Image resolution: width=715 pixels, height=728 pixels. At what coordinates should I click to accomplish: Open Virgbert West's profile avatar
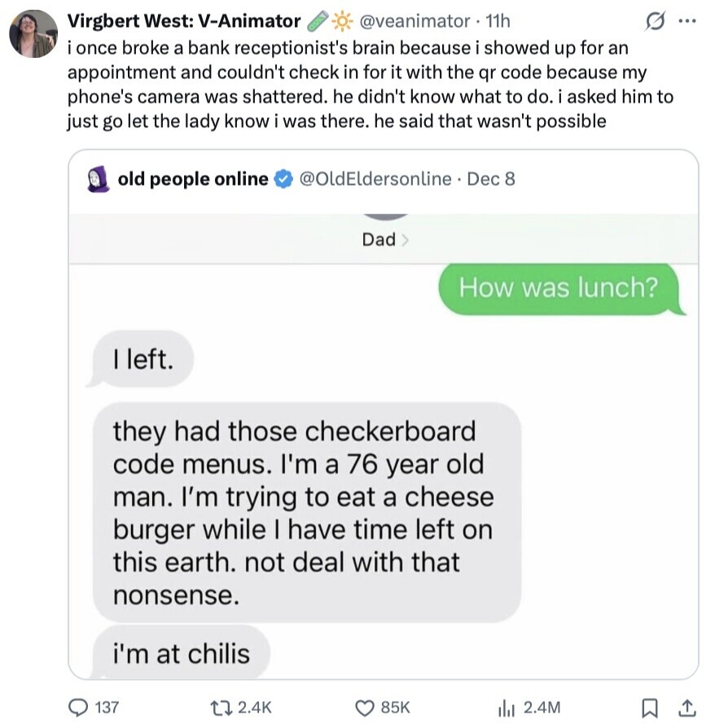pyautogui.click(x=33, y=34)
